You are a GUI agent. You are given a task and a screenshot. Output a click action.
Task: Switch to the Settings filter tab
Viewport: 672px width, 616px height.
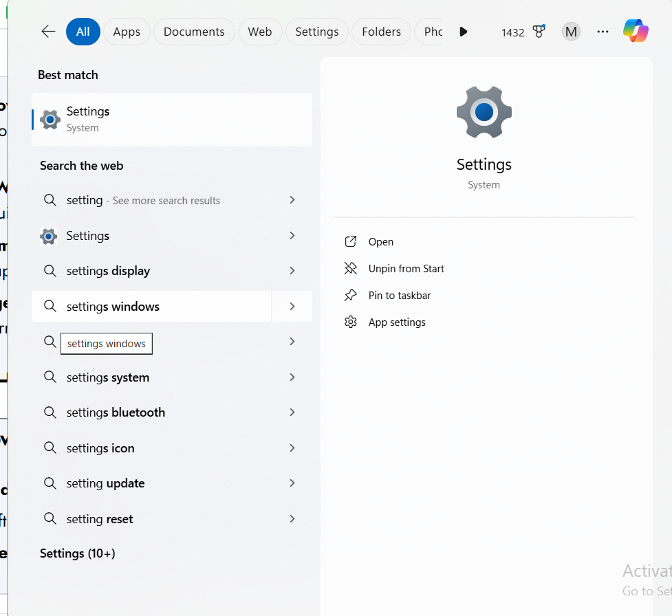coord(317,32)
